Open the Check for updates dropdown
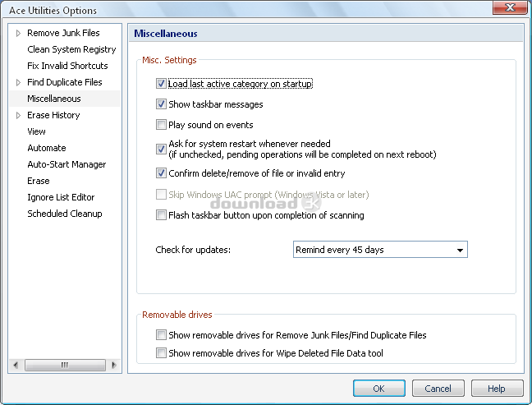532x405 pixels. click(380, 250)
